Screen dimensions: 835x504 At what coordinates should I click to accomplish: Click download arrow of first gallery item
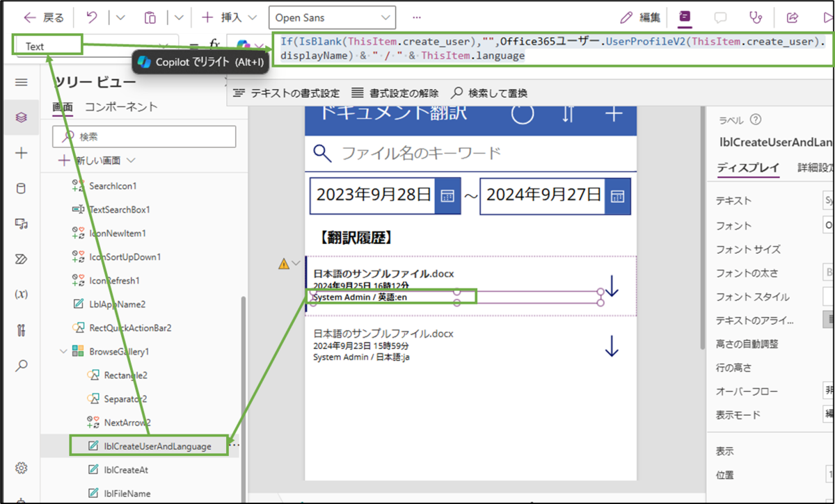612,286
